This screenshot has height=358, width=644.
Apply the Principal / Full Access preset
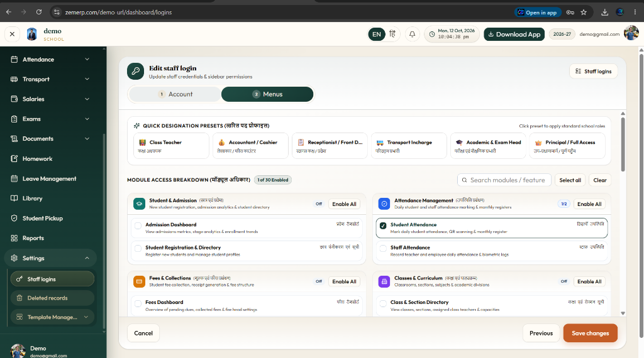point(567,146)
